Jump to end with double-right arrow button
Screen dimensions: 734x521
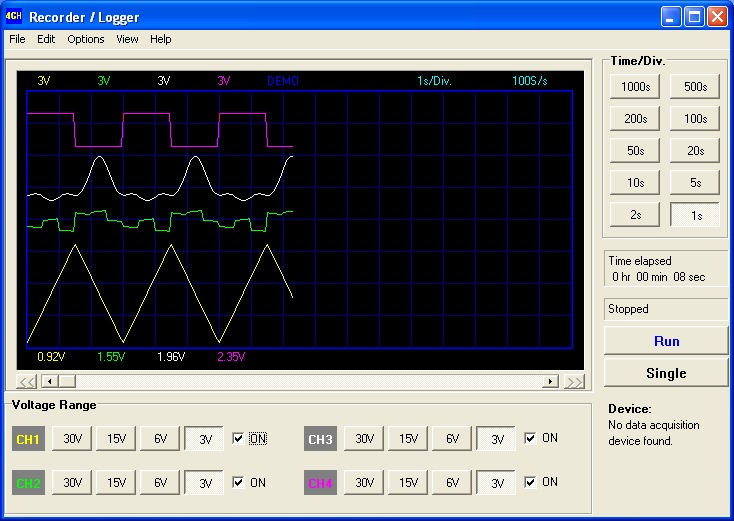pyautogui.click(x=574, y=382)
